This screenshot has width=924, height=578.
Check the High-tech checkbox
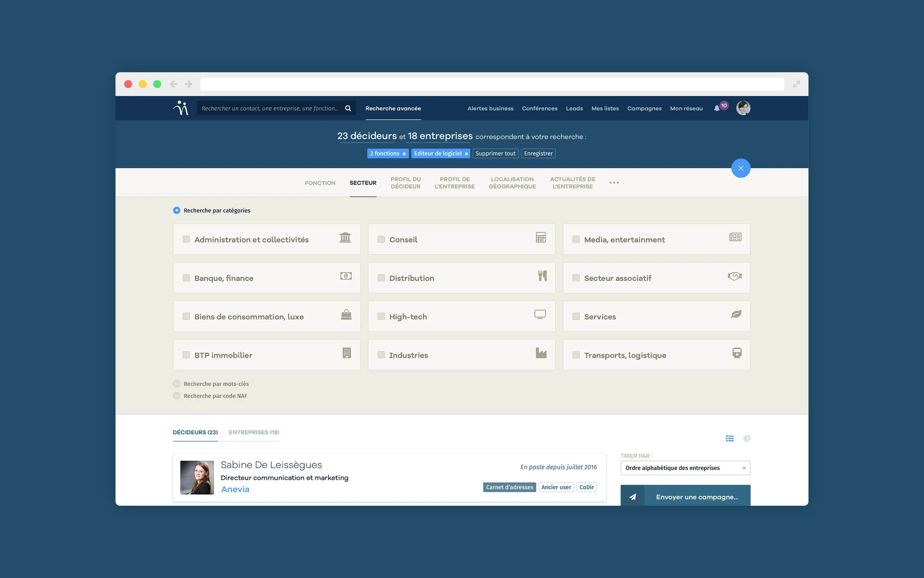click(381, 317)
